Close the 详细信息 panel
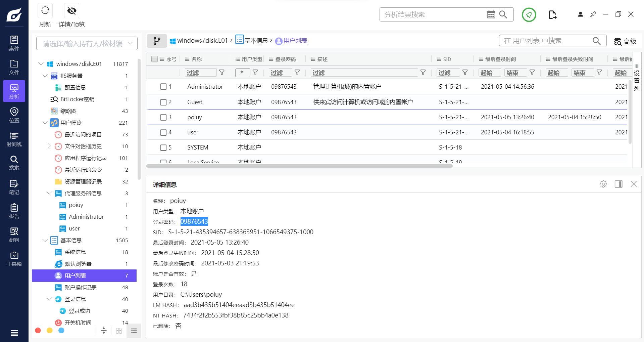 click(634, 184)
